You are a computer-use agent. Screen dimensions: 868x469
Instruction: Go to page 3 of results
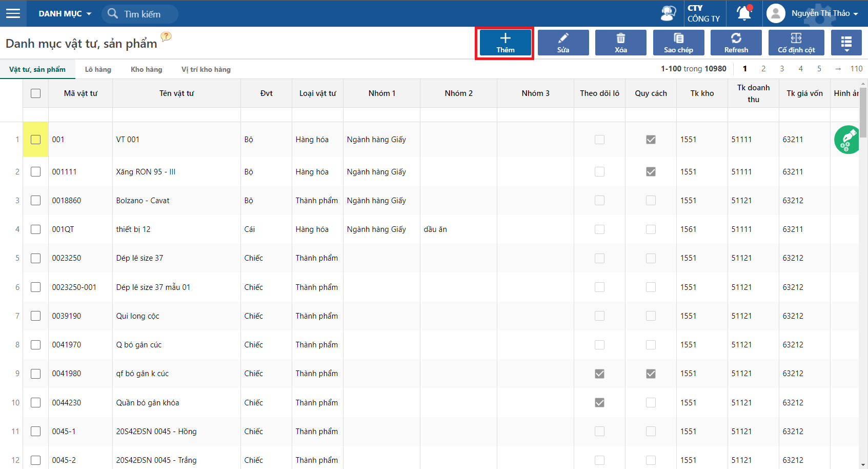(x=782, y=69)
